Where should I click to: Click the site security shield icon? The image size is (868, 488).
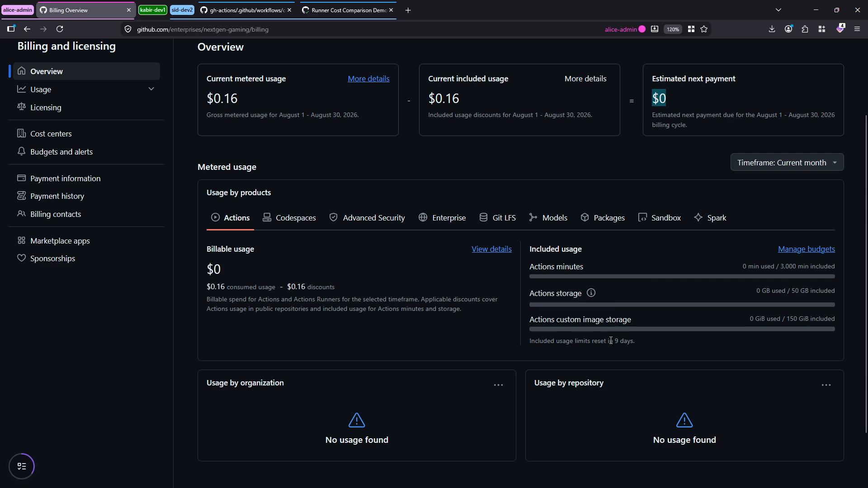click(128, 29)
